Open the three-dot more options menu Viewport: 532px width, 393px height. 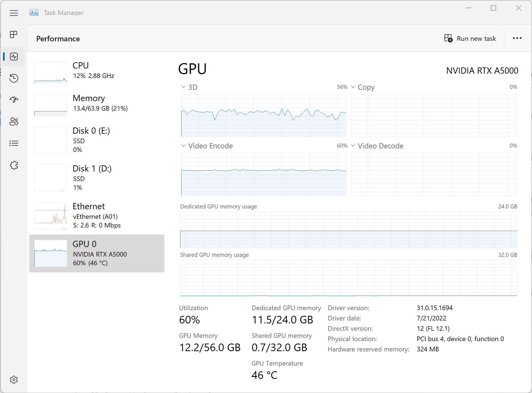tap(517, 38)
